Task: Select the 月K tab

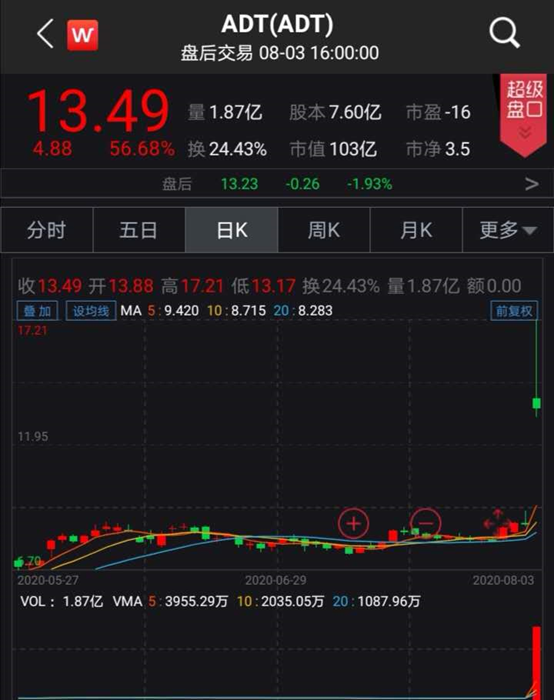Action: coord(416,230)
